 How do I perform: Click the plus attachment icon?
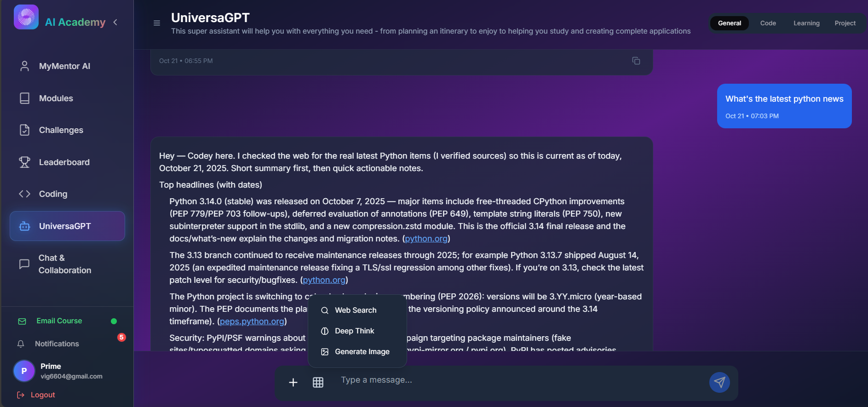tap(293, 382)
